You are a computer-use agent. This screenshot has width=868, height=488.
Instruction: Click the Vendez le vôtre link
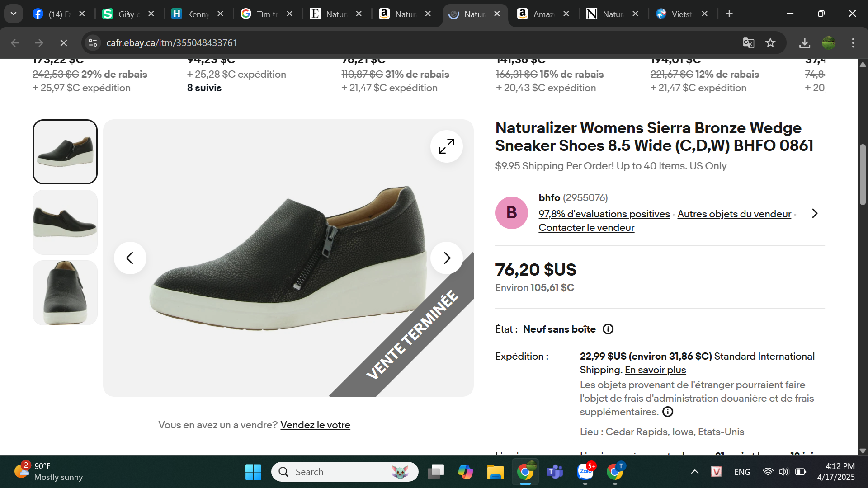pyautogui.click(x=315, y=425)
